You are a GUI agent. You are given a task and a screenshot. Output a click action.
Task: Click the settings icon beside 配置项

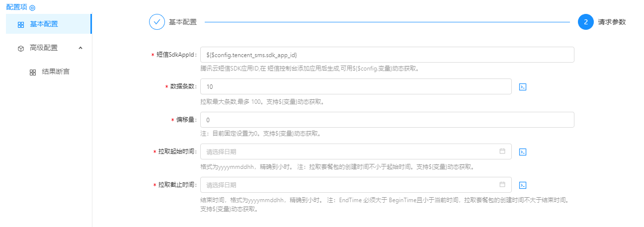tap(32, 8)
